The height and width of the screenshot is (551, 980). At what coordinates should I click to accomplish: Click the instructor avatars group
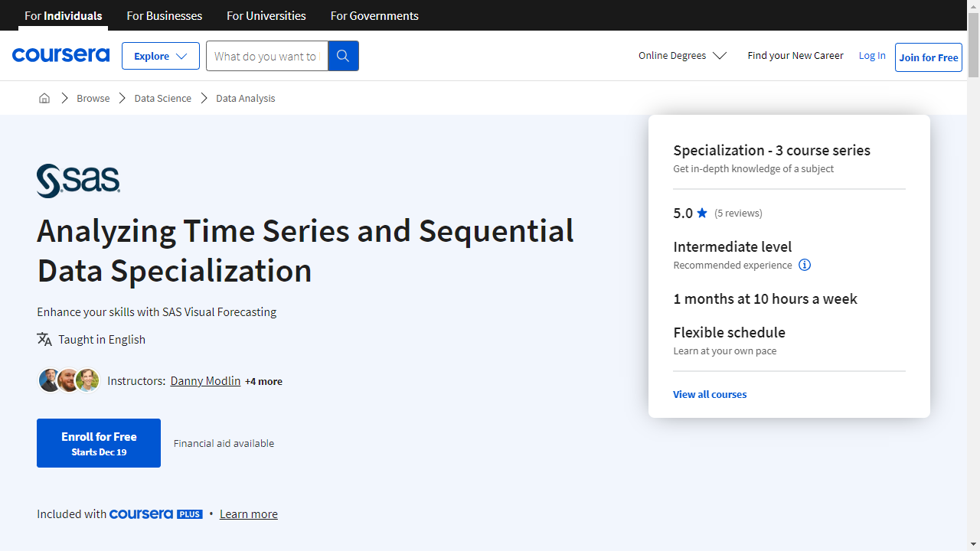click(69, 380)
